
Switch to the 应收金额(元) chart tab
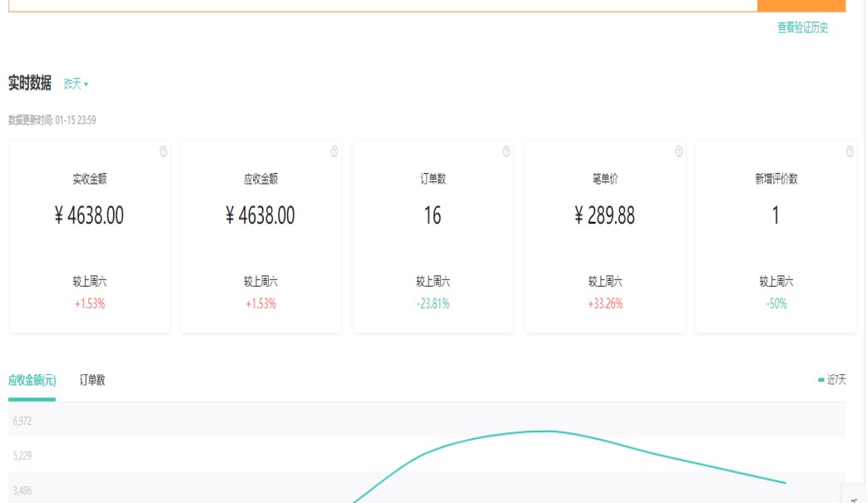point(32,380)
